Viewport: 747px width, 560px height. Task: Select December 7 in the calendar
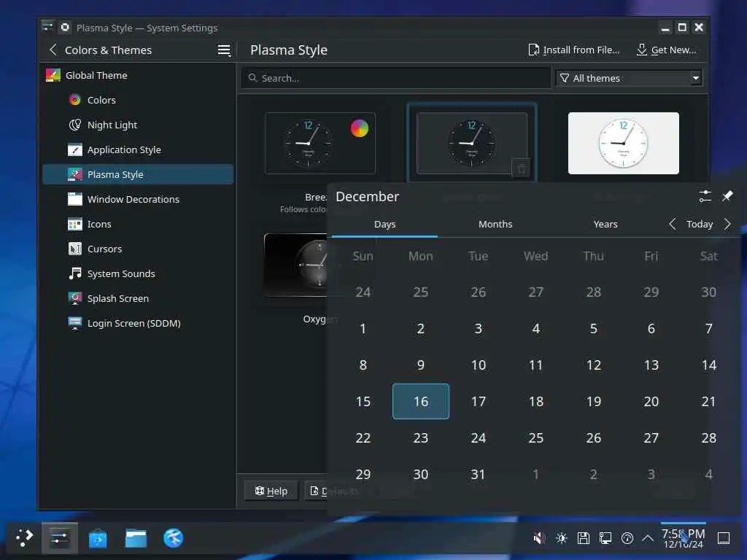click(x=709, y=329)
